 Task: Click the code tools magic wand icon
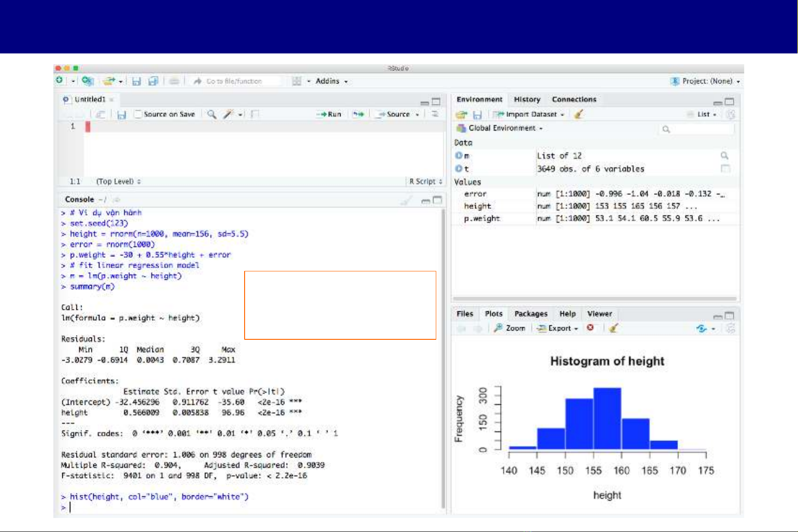point(228,114)
